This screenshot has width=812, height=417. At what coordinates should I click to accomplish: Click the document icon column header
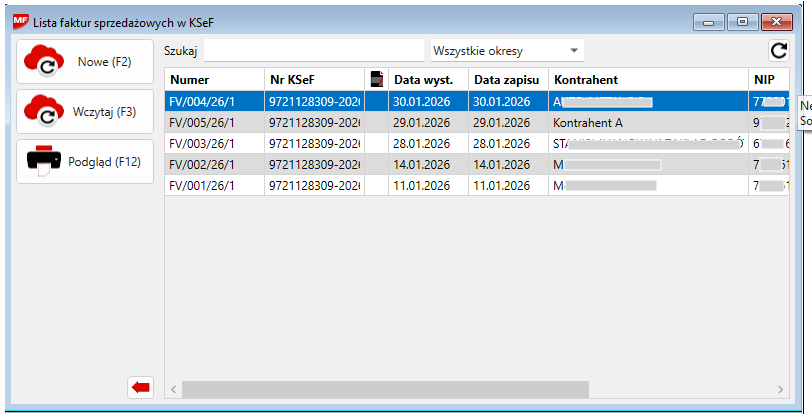(377, 80)
